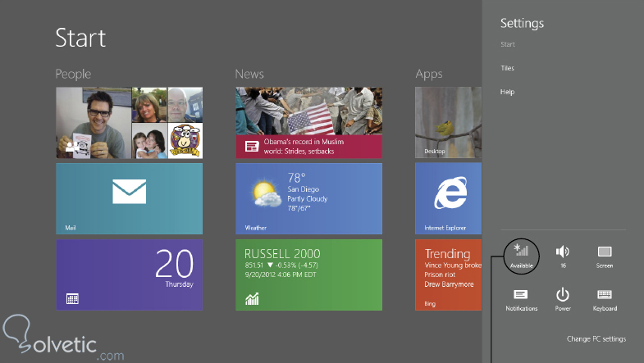This screenshot has width=644, height=363.
Task: Click Change PC settings link
Action: tap(596, 338)
